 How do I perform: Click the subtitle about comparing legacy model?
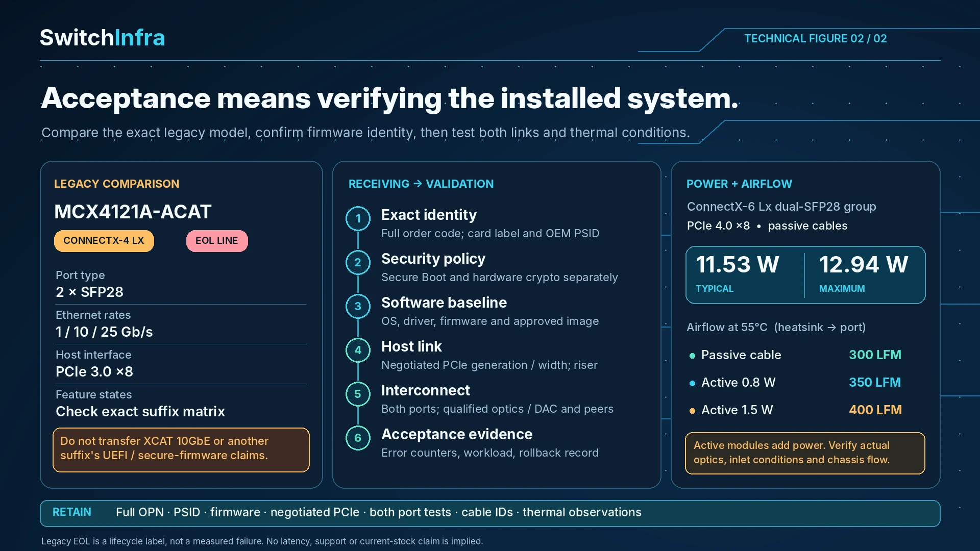(365, 133)
